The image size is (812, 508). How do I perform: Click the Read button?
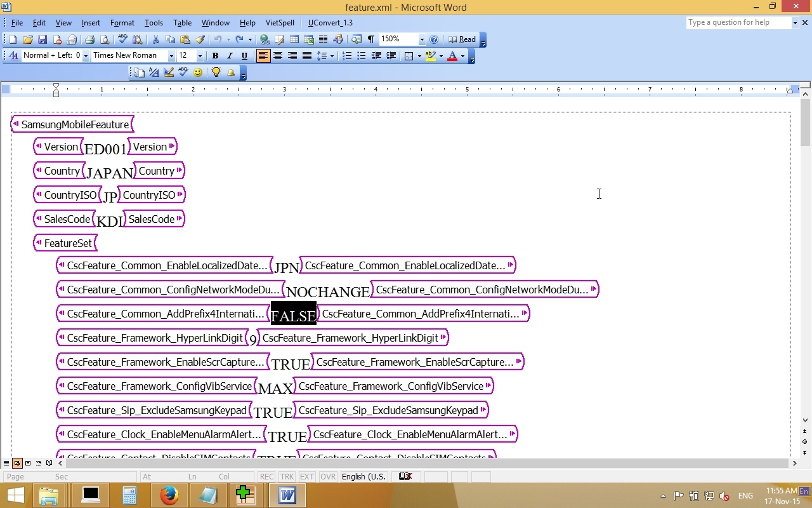462,39
